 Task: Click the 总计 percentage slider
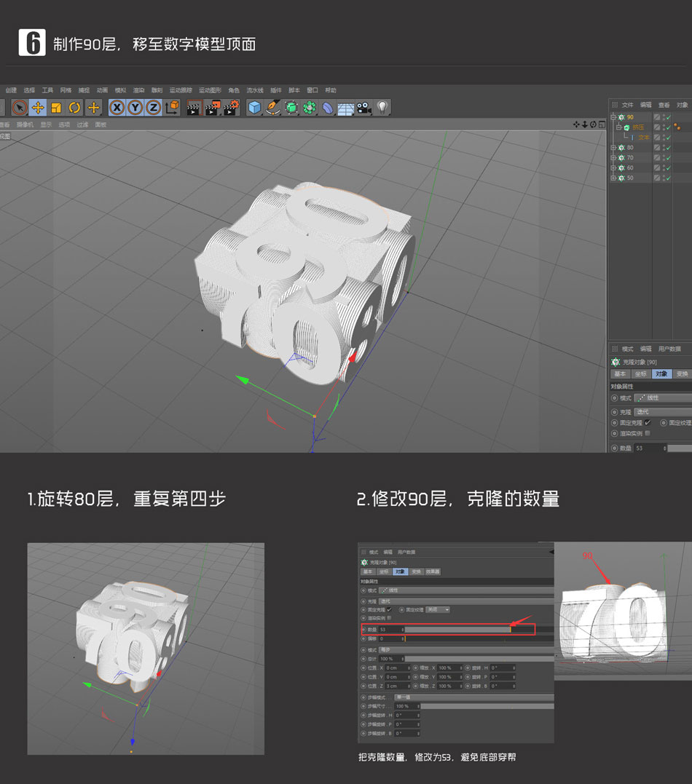479,659
